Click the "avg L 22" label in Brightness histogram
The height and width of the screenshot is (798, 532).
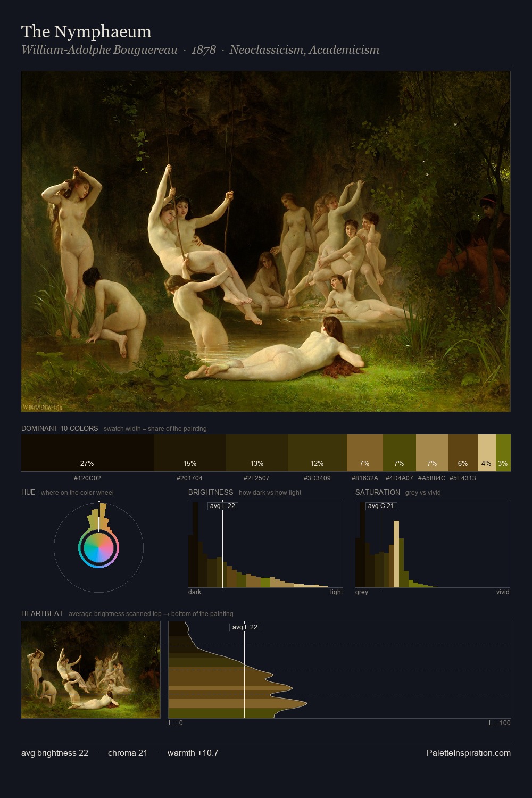pyautogui.click(x=222, y=506)
